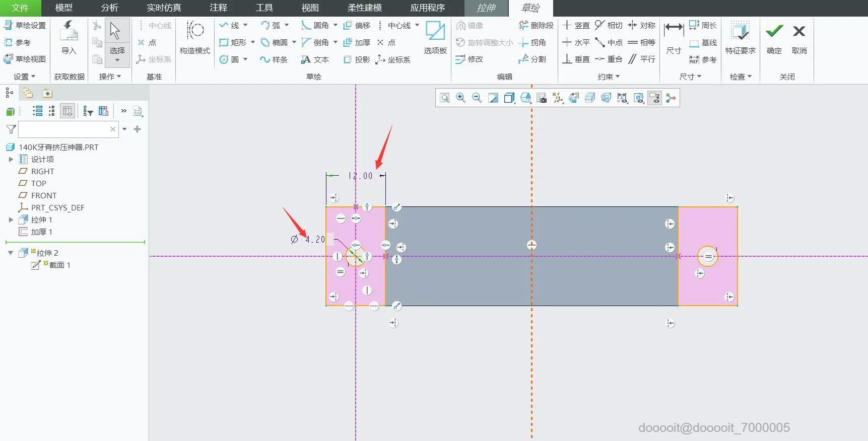Screen dimensions: 868x441
Task: Select the 12.00 dimension value
Action: point(361,176)
